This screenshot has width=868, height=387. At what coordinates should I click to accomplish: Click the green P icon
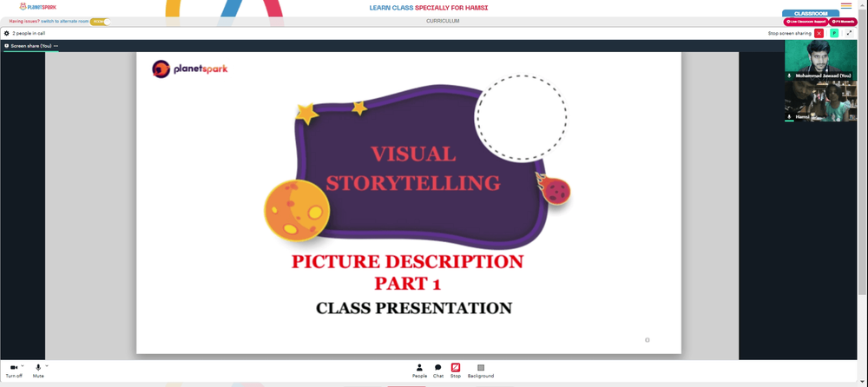(x=834, y=33)
